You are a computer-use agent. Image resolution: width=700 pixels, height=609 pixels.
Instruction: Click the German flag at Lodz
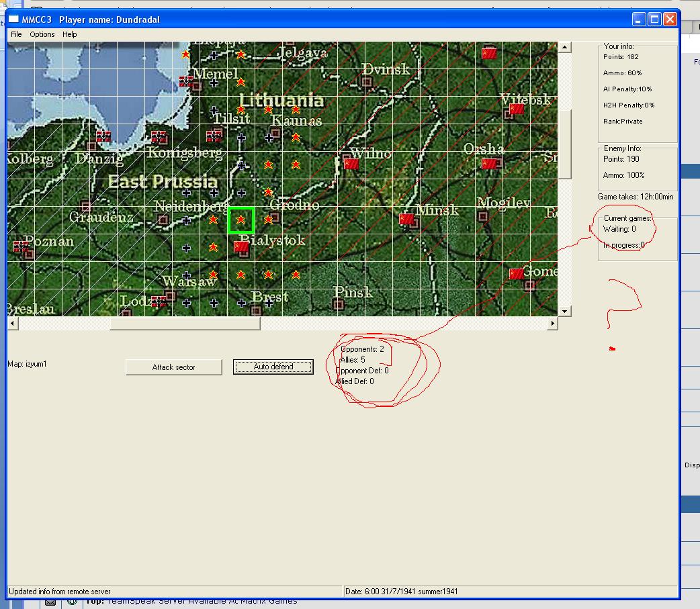[x=159, y=301]
